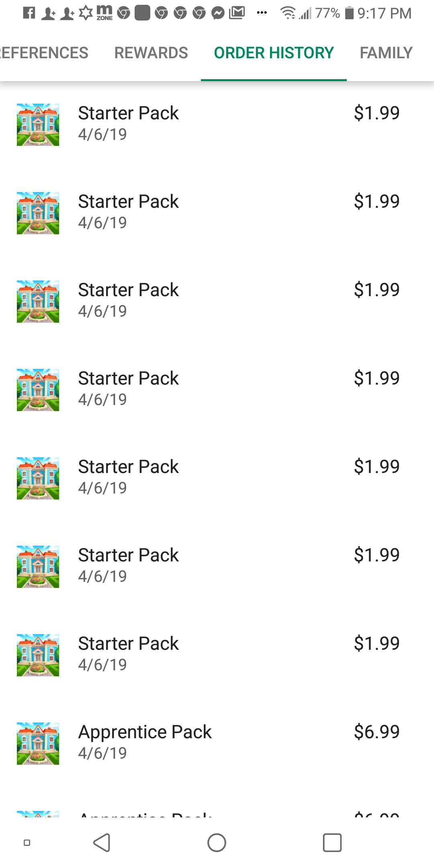Tap the Apprentice Pack house thumbnail
The height and width of the screenshot is (868, 434).
coord(38,744)
